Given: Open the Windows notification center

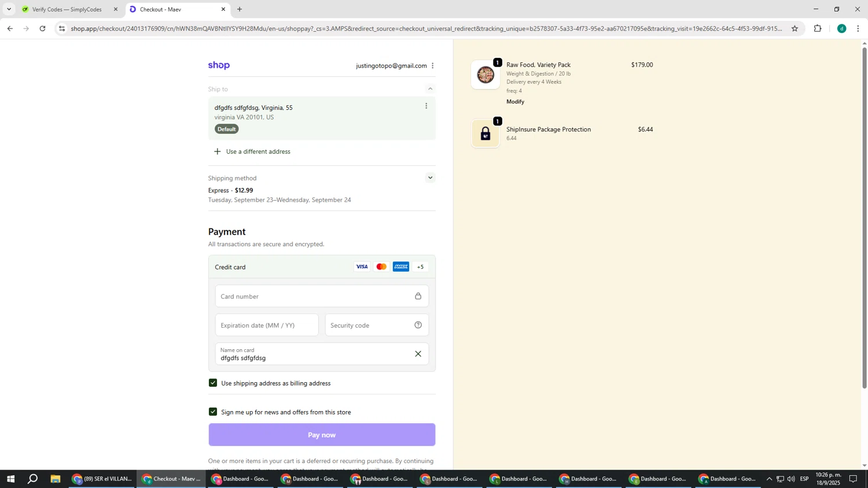Looking at the screenshot, I should (853, 479).
